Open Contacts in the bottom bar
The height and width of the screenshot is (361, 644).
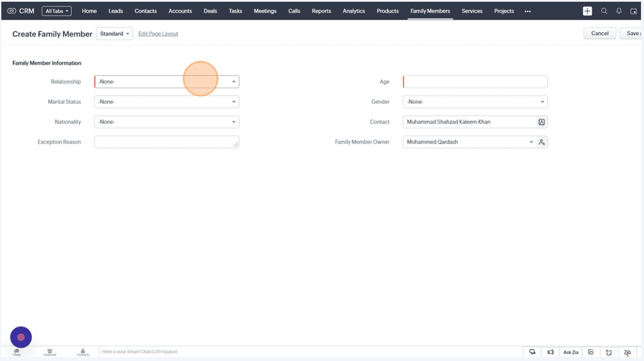click(x=83, y=352)
